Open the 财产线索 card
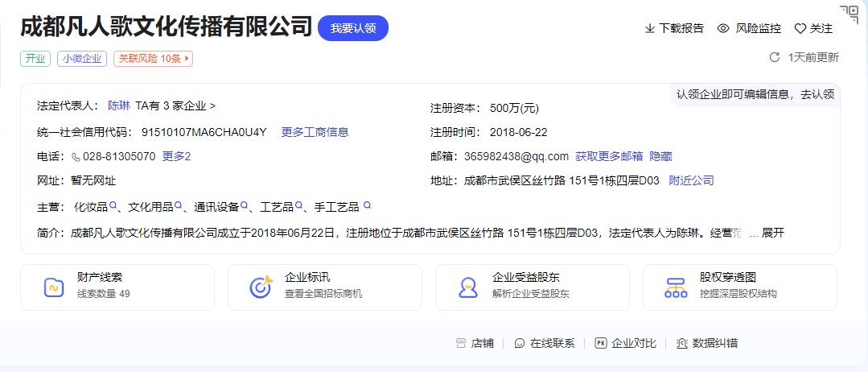Image resolution: width=868 pixels, height=372 pixels. [x=117, y=287]
